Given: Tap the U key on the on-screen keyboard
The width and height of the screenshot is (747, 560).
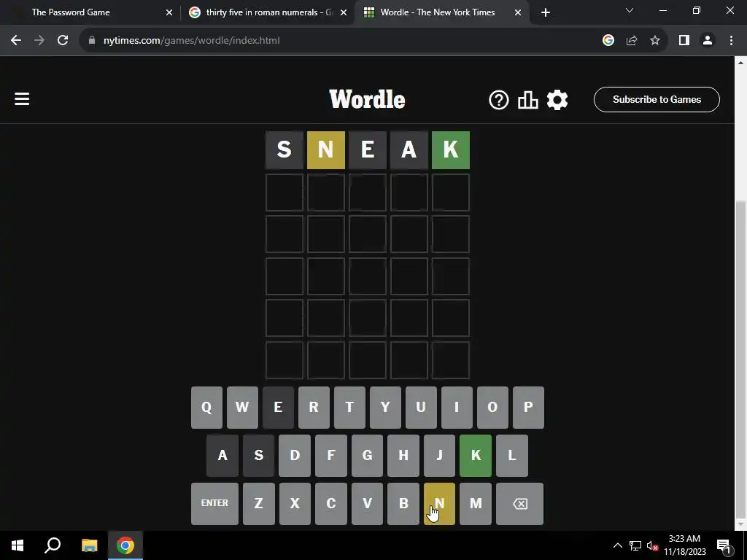Looking at the screenshot, I should pyautogui.click(x=421, y=408).
